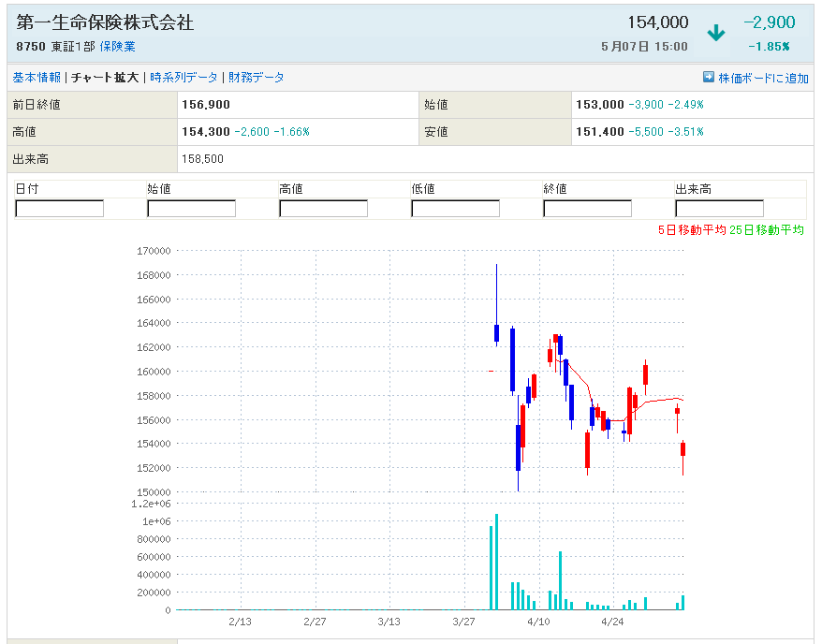Click the opening price 153,000
This screenshot has height=644, width=822.
pyautogui.click(x=600, y=105)
